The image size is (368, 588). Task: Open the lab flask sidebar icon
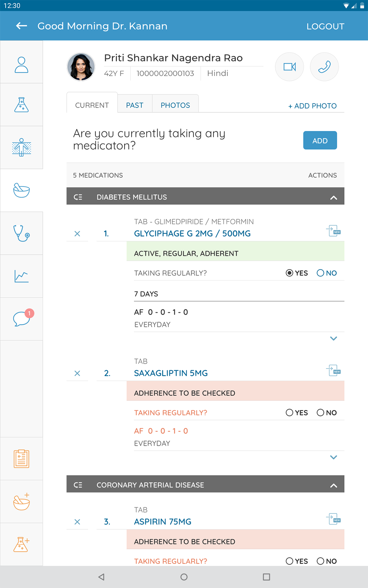coord(22,105)
